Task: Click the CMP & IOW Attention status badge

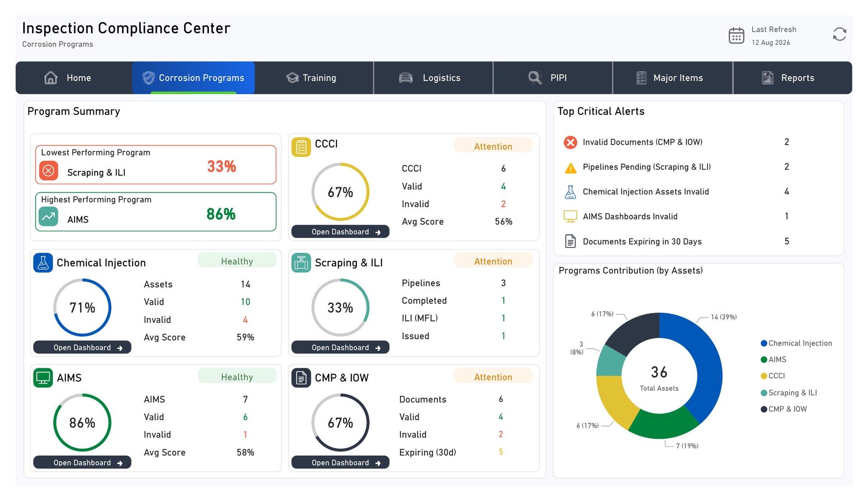Action: click(493, 377)
